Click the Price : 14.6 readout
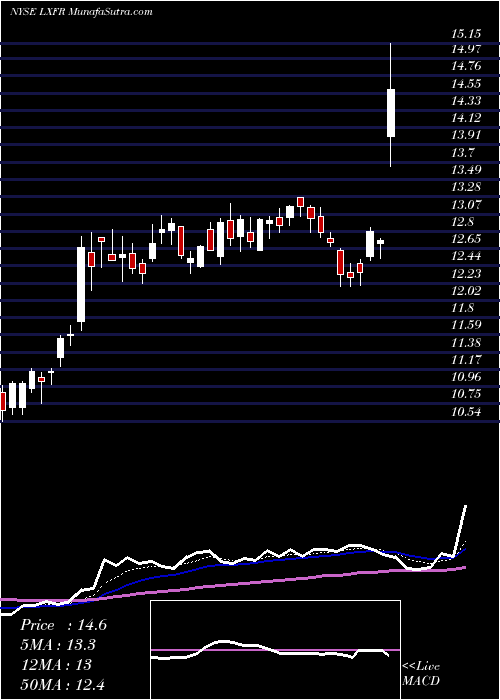This screenshot has width=500, height=700. point(63,625)
